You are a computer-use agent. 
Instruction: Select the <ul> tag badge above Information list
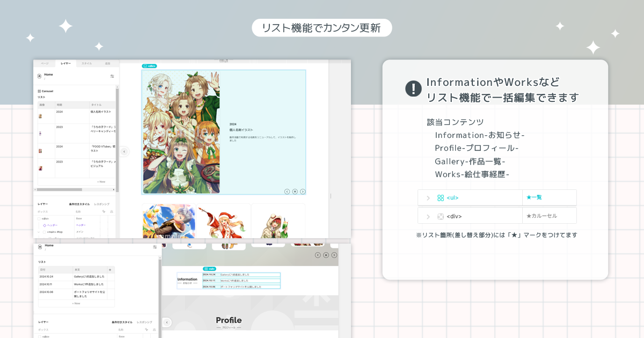209,269
